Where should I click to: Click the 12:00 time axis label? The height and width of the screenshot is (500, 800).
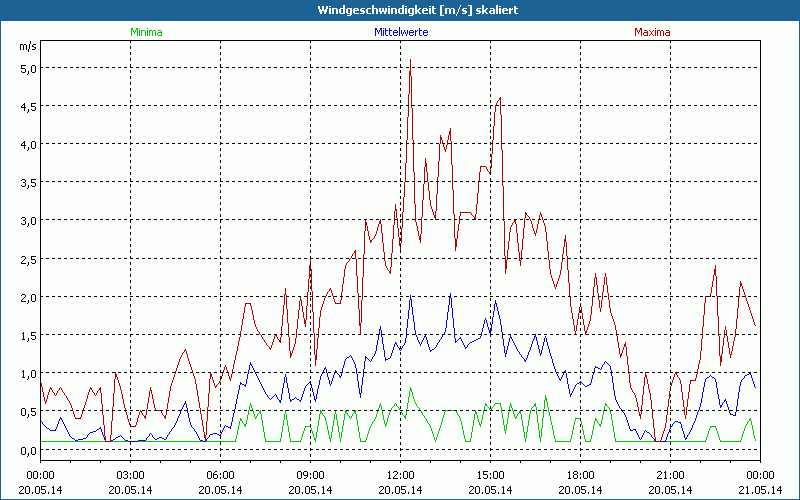tap(400, 475)
